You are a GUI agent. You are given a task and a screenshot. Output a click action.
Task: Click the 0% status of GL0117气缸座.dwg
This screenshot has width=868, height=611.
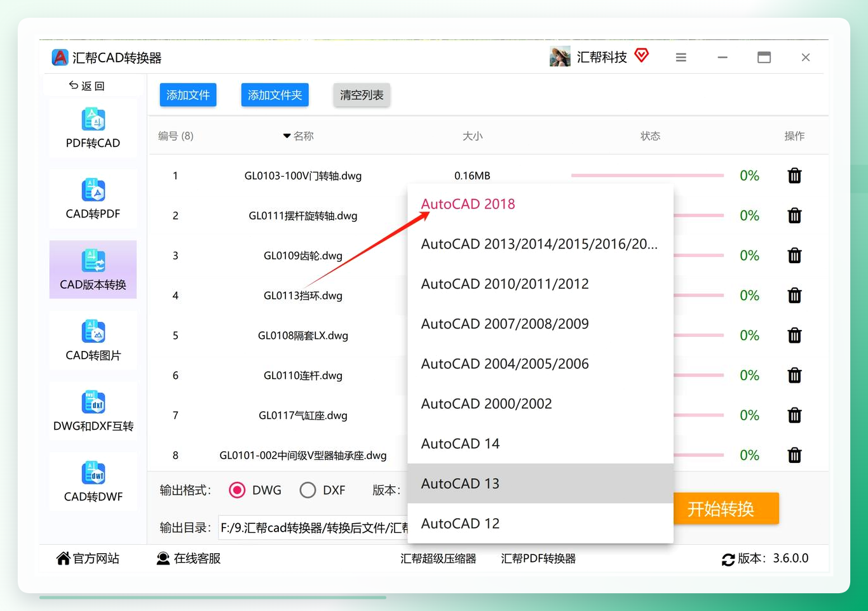pyautogui.click(x=749, y=415)
